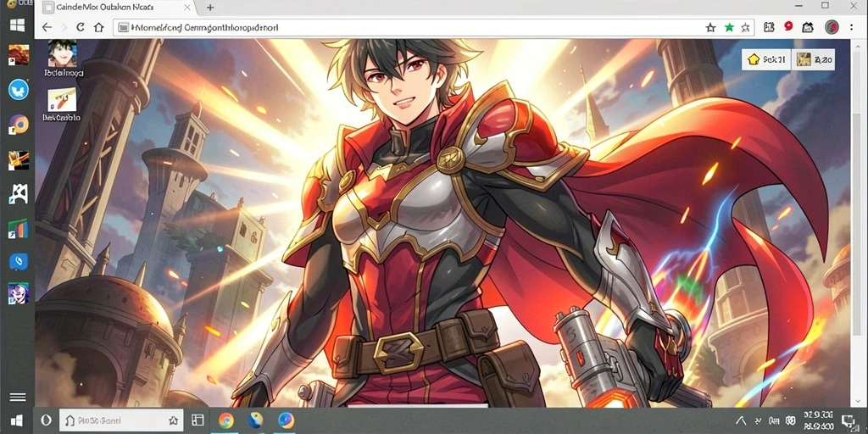The image size is (868, 434).
Task: Launch Chrome from the taskbar
Action: [x=225, y=420]
